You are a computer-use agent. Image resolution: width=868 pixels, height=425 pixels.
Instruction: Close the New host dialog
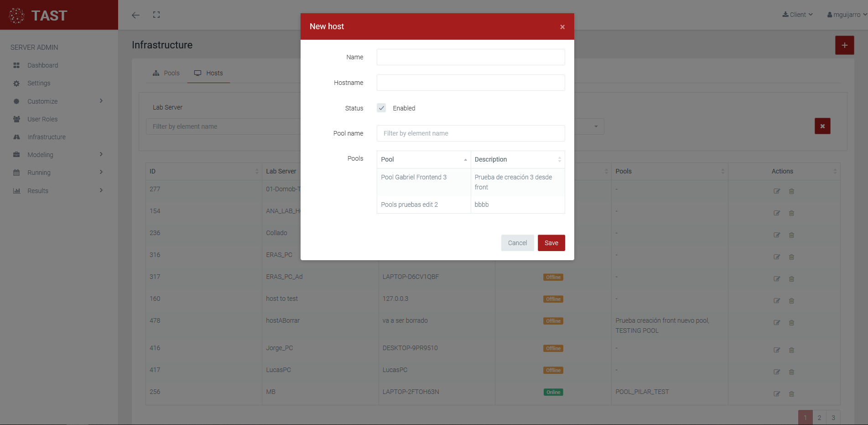tap(562, 27)
